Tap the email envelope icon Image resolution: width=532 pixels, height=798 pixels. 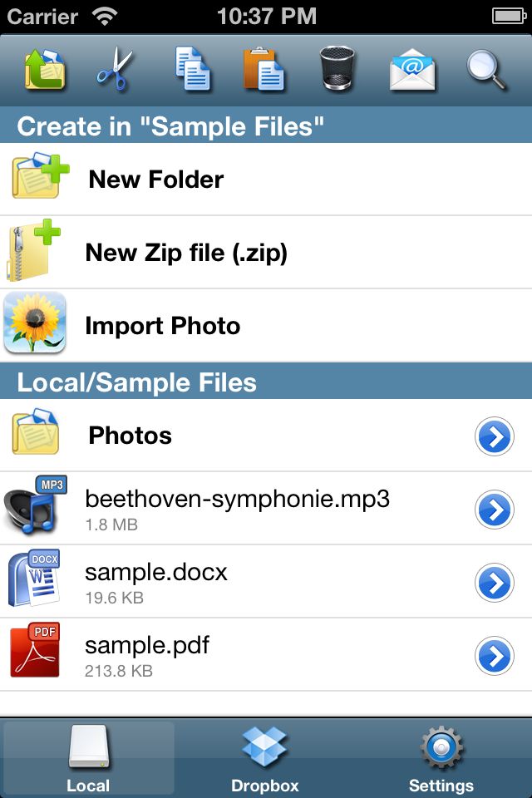(x=412, y=70)
